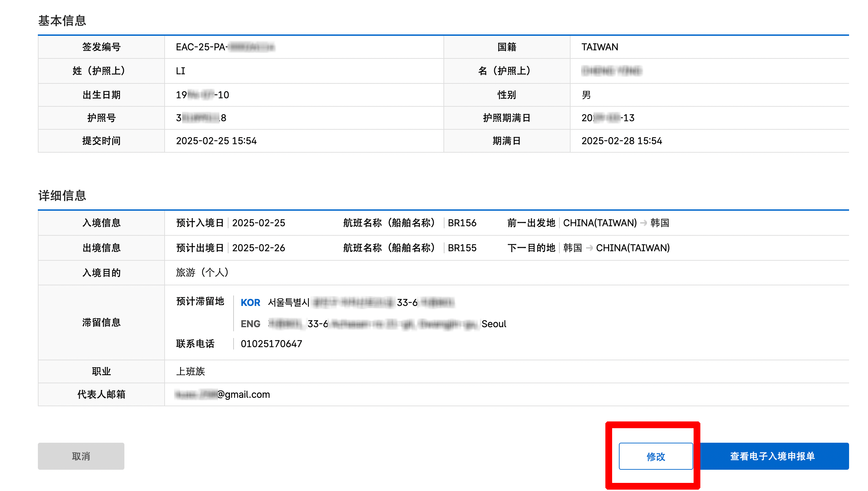
Task: Click arrow icon after 韩国 in 出境信息 row
Action: (589, 248)
